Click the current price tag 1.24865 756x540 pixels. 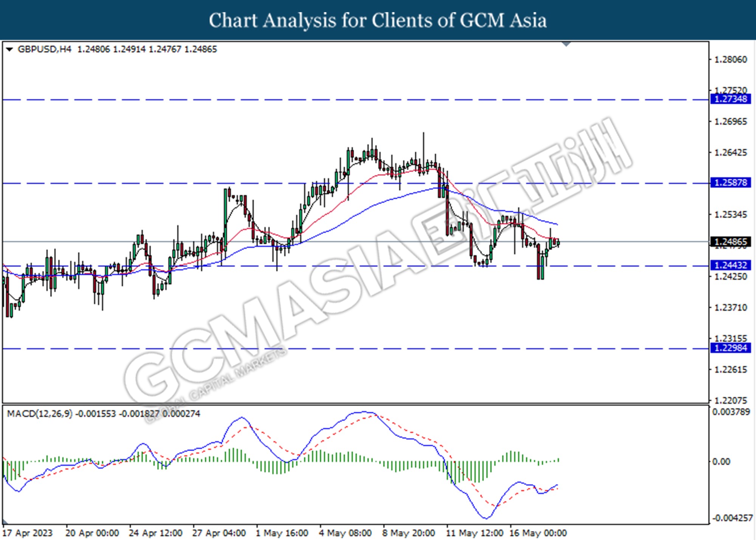click(731, 242)
